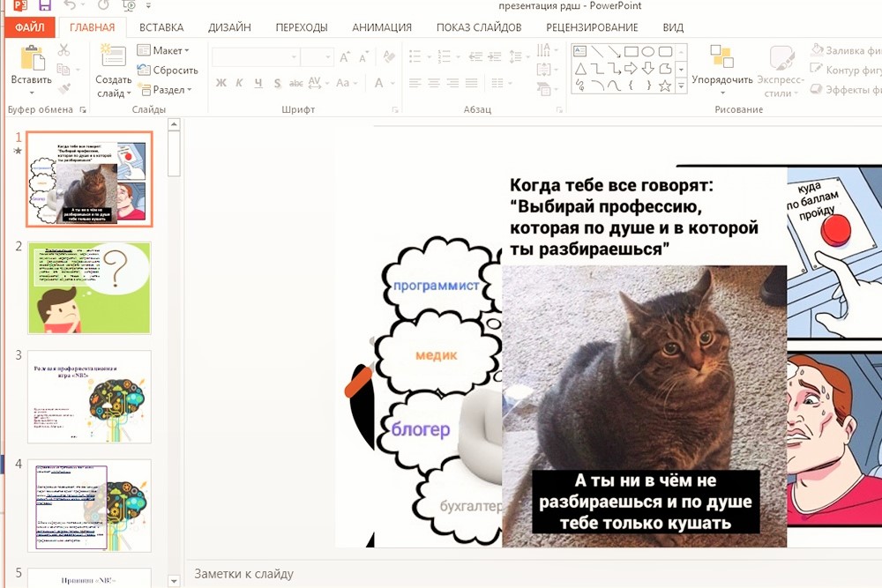The height and width of the screenshot is (588, 882).
Task: Click the bulleted list icon
Action: pyautogui.click(x=415, y=56)
